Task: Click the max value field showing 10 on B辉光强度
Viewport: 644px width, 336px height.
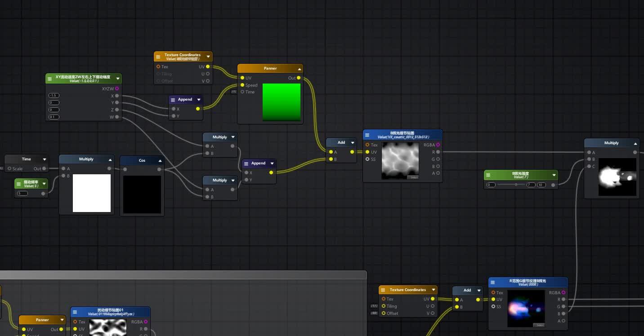Action: point(541,185)
